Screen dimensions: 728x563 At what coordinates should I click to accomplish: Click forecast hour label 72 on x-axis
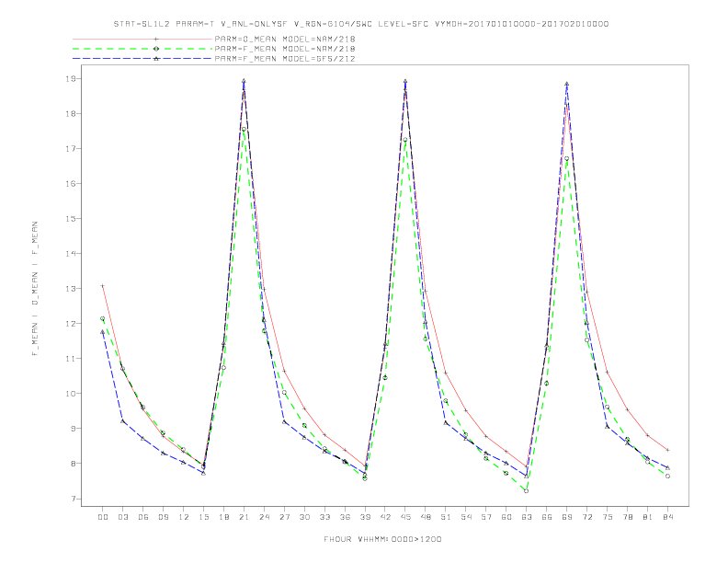point(586,517)
